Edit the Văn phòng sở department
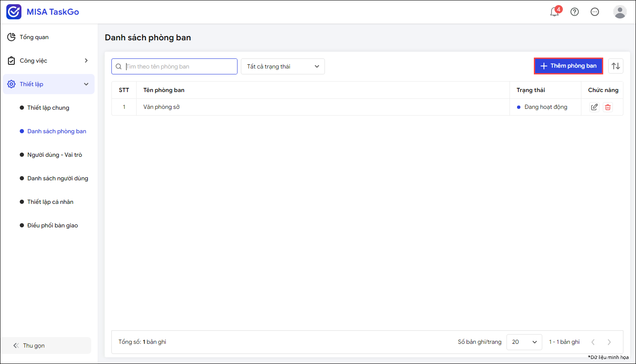The width and height of the screenshot is (636, 364). 594,107
